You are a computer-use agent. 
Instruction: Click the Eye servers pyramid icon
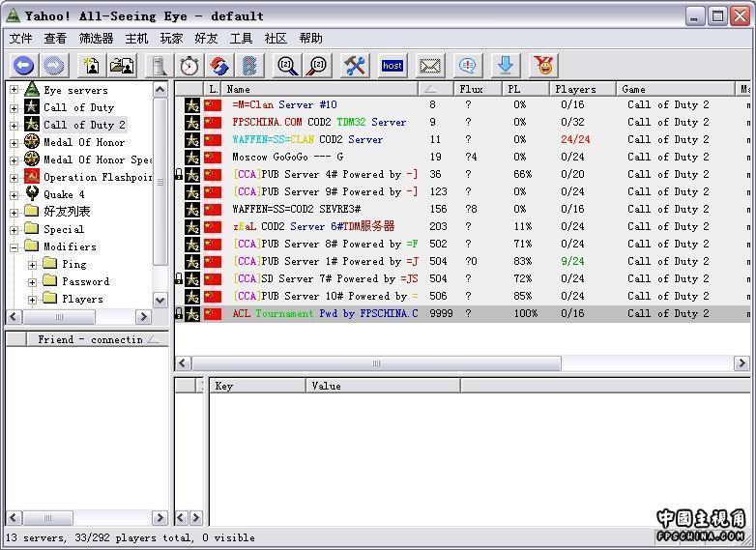(32, 89)
